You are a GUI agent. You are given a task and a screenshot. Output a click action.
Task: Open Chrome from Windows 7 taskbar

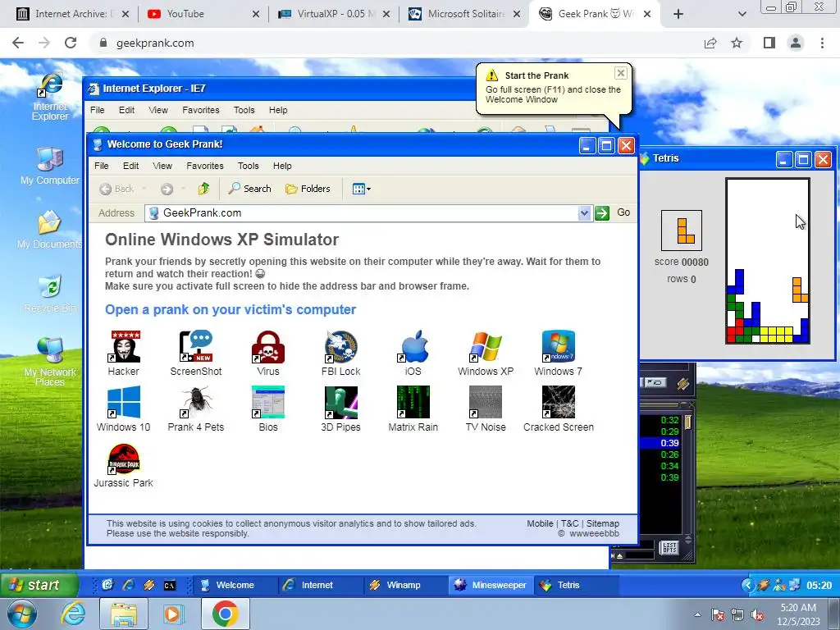(225, 614)
